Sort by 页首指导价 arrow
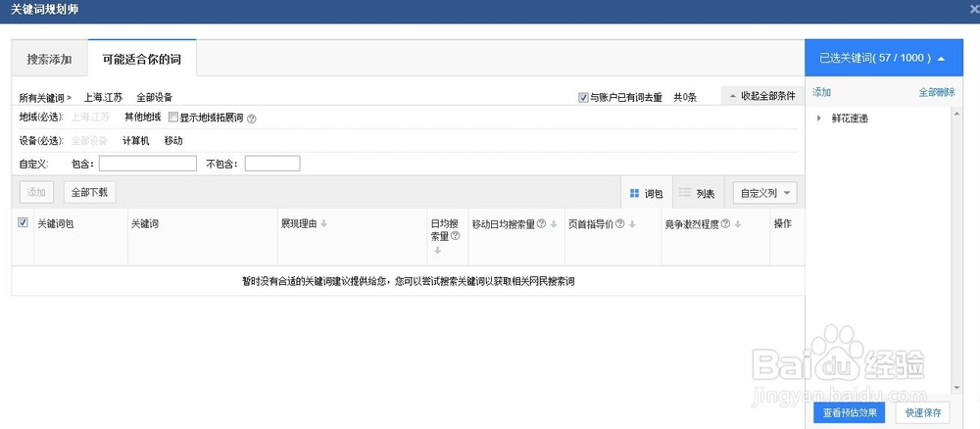The height and width of the screenshot is (429, 980). click(632, 224)
